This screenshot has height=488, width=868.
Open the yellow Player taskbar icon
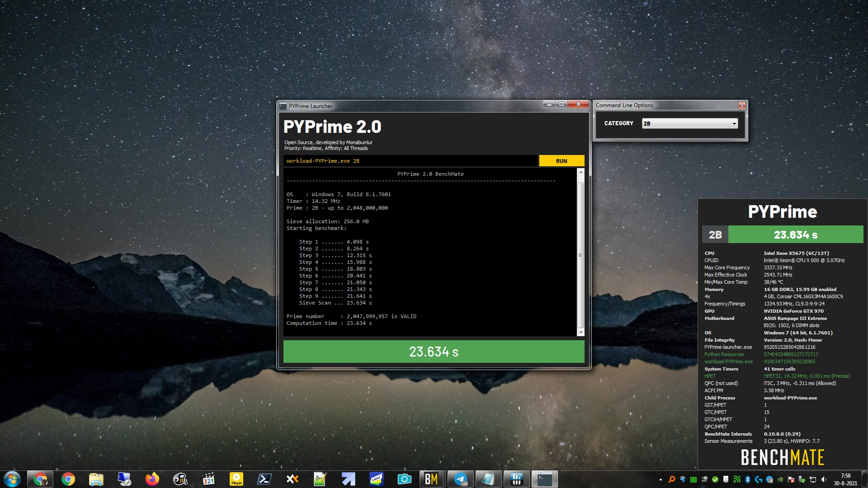coord(236,479)
